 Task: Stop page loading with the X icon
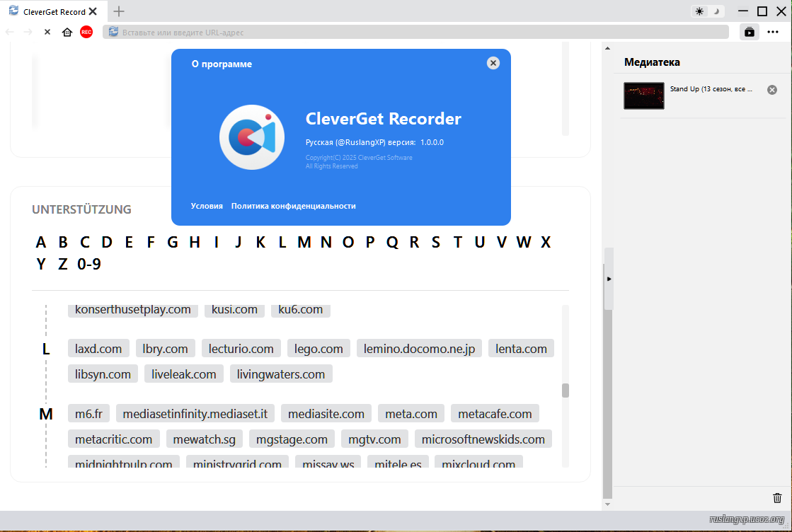coord(47,32)
